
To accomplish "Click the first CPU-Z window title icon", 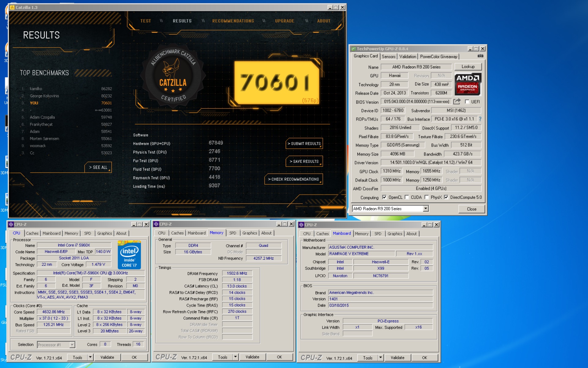I will click(11, 224).
